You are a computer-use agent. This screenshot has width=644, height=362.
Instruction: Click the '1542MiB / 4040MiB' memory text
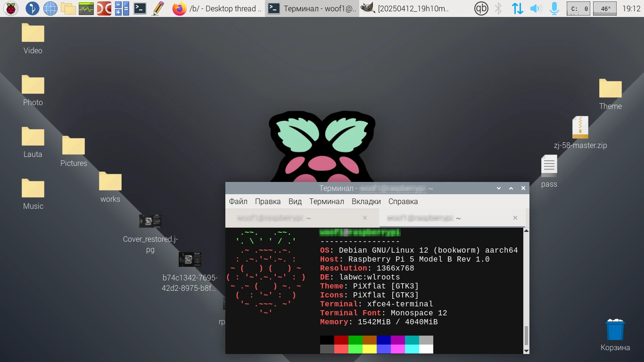click(x=397, y=322)
